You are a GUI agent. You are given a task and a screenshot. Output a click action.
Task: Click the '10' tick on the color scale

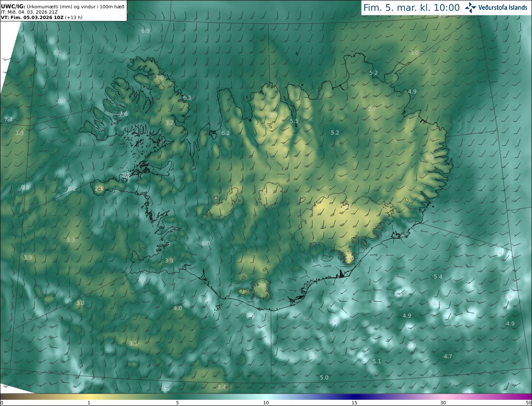click(x=266, y=403)
